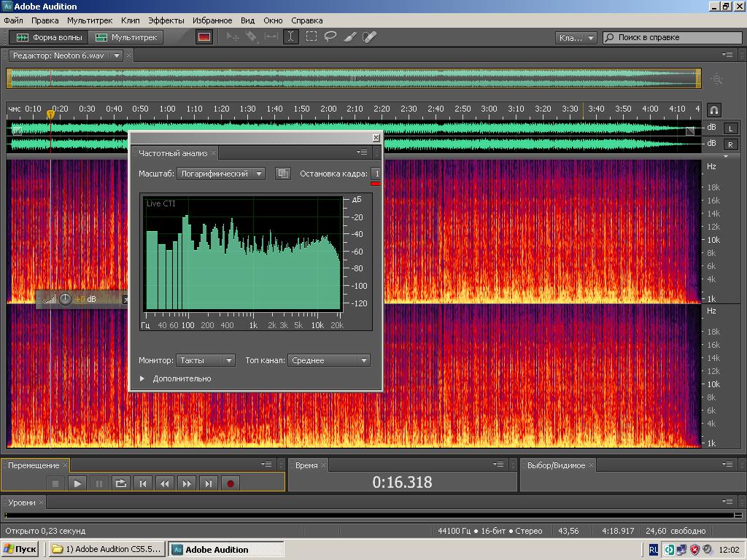The height and width of the screenshot is (560, 747).
Task: Toggle loop playback button
Action: tap(121, 483)
